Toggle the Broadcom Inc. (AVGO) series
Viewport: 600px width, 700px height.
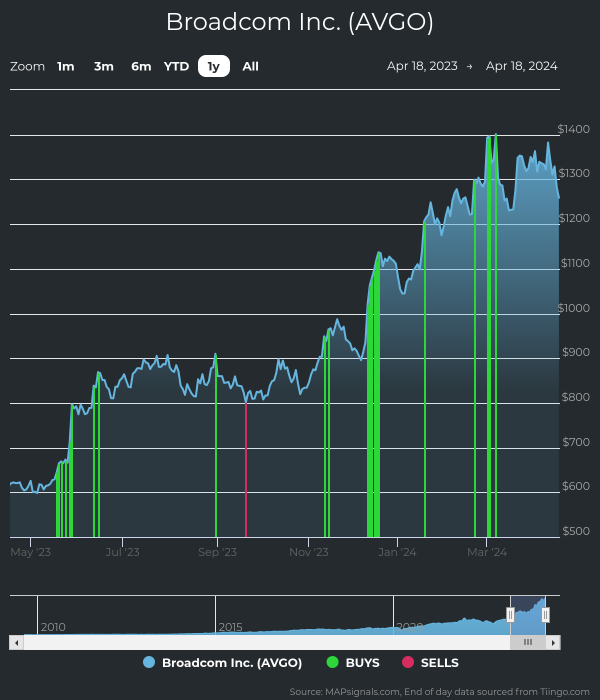click(x=232, y=662)
